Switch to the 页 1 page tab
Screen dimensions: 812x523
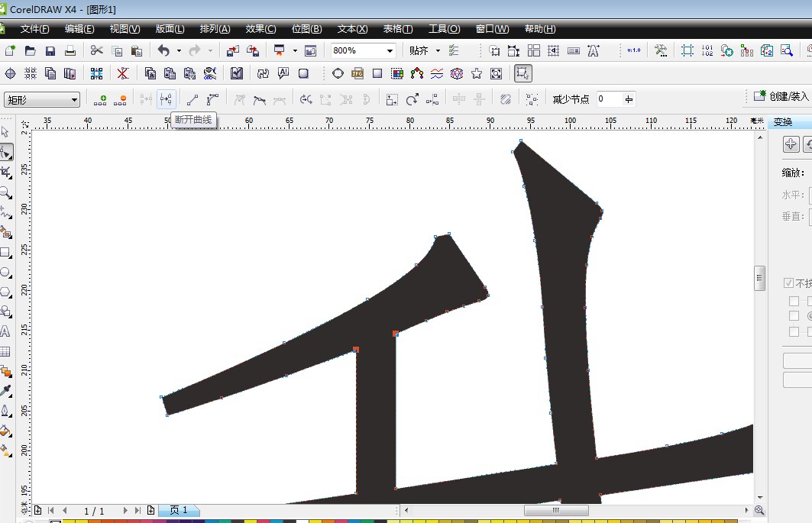pos(178,510)
